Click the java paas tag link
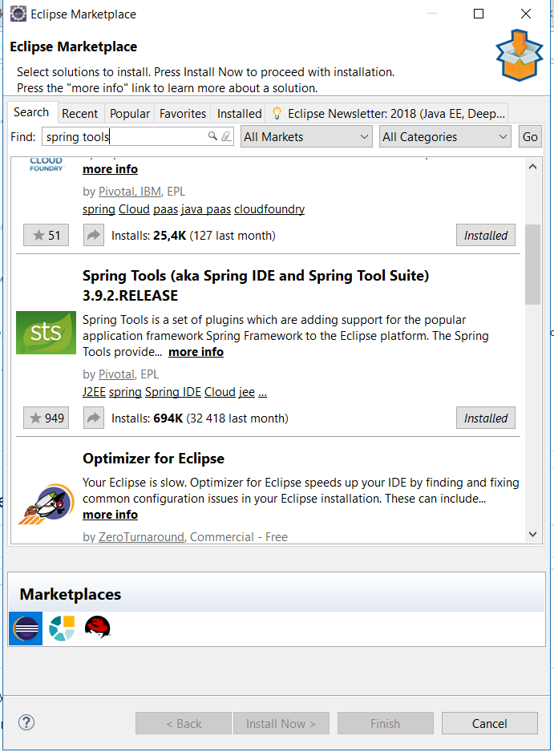The height and width of the screenshot is (756, 554). [206, 209]
